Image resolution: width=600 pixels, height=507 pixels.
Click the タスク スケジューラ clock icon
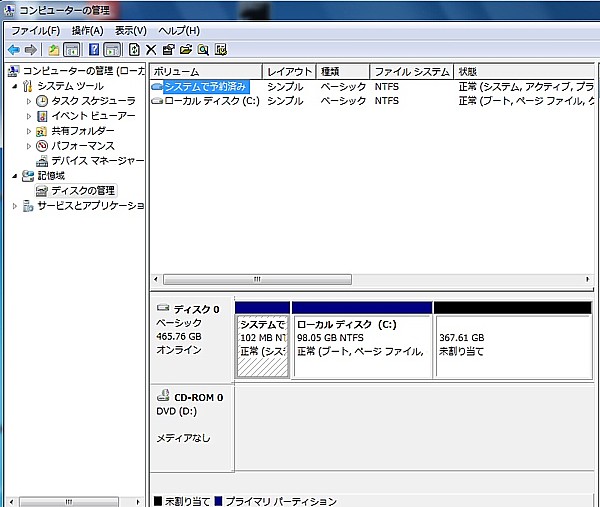[42, 101]
